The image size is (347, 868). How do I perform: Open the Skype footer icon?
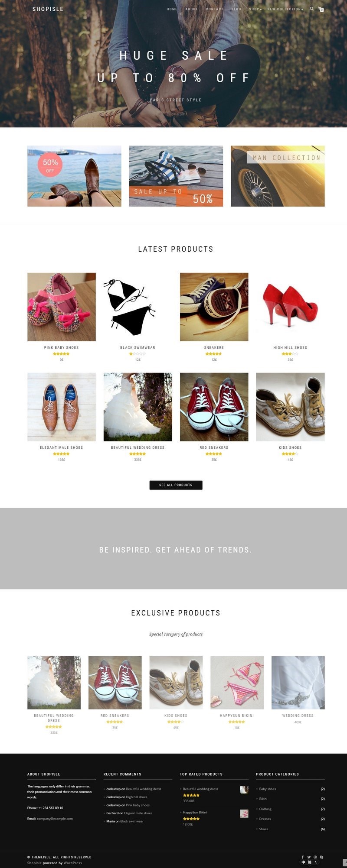tap(321, 857)
